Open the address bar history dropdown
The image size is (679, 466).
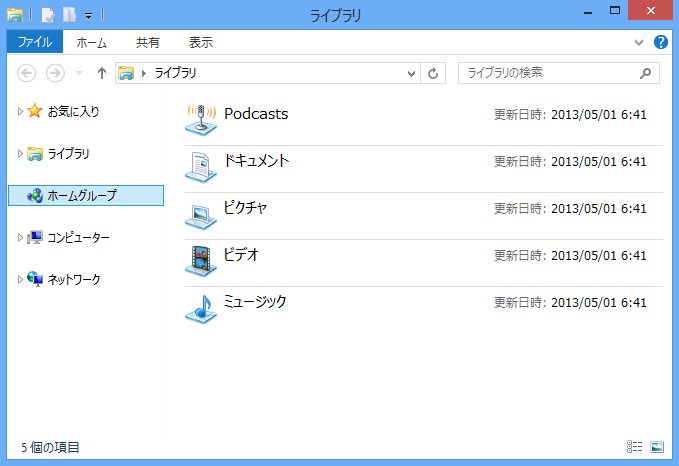pyautogui.click(x=411, y=73)
